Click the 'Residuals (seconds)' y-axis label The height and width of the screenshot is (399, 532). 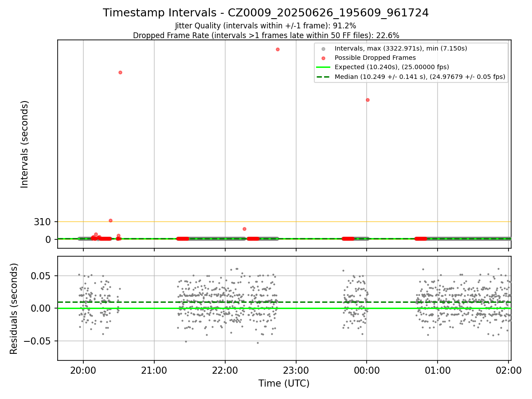[x=14, y=309]
